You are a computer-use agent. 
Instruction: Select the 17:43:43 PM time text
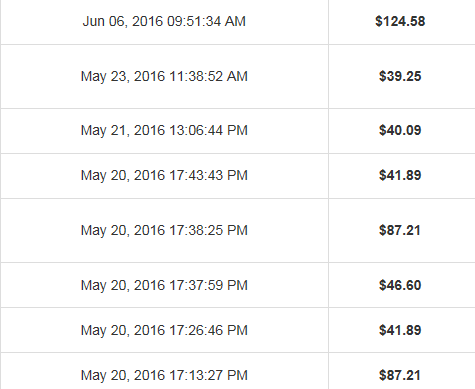[208, 175]
